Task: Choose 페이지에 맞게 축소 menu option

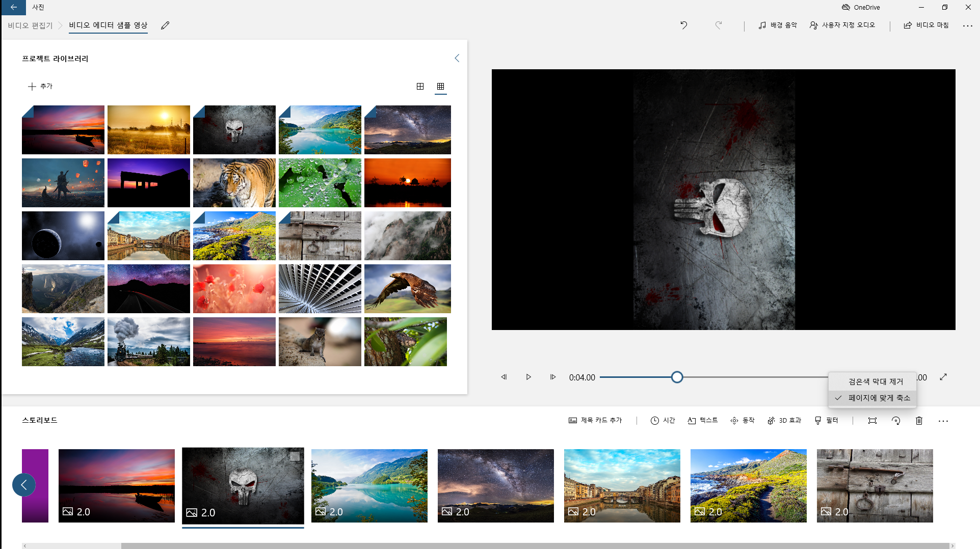Action: pyautogui.click(x=872, y=398)
